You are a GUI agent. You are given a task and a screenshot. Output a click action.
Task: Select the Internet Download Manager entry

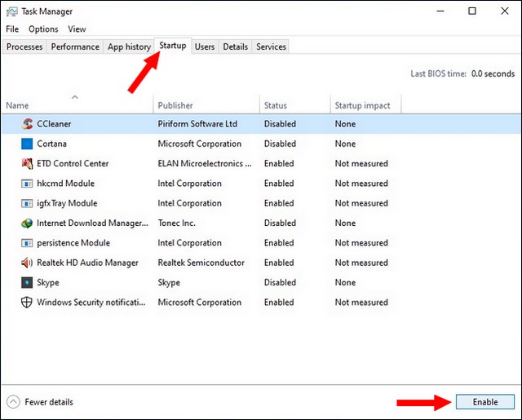(x=92, y=223)
